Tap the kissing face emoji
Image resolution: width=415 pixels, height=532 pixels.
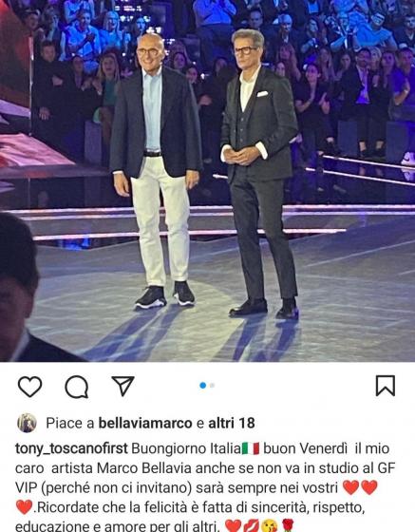(270, 526)
